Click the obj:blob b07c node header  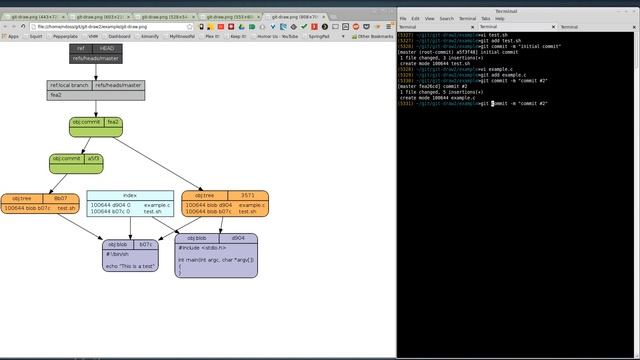pyautogui.click(x=130, y=244)
